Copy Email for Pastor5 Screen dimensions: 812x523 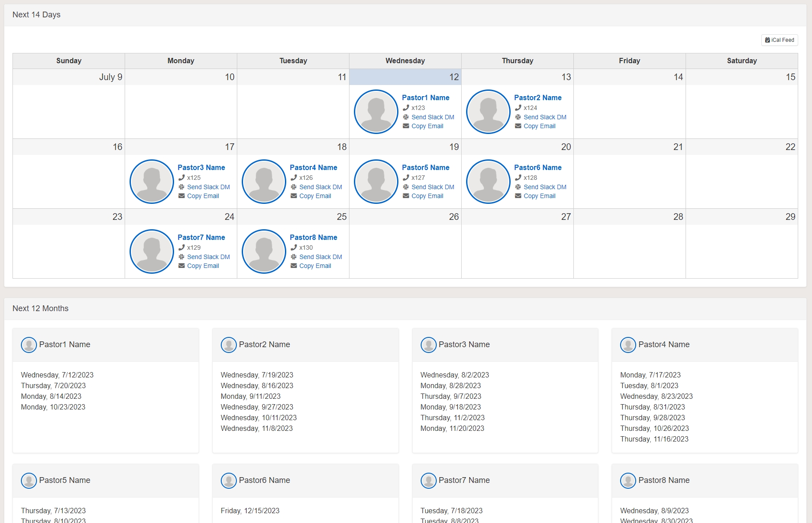point(427,196)
